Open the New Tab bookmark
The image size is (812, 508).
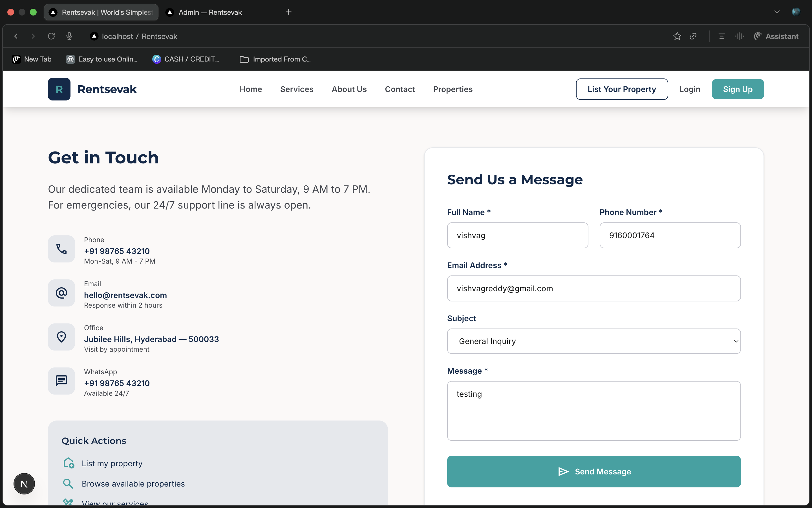tap(32, 59)
